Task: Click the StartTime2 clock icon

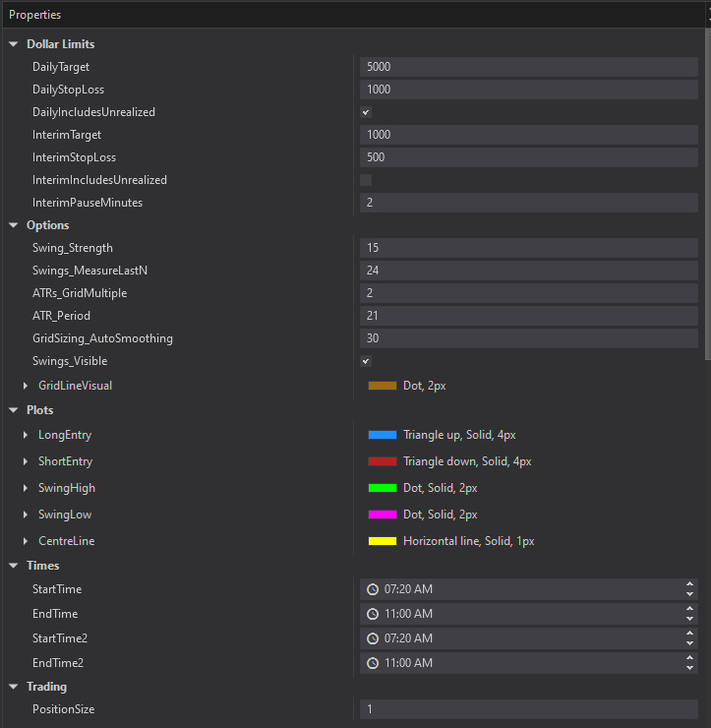Action: pos(373,638)
